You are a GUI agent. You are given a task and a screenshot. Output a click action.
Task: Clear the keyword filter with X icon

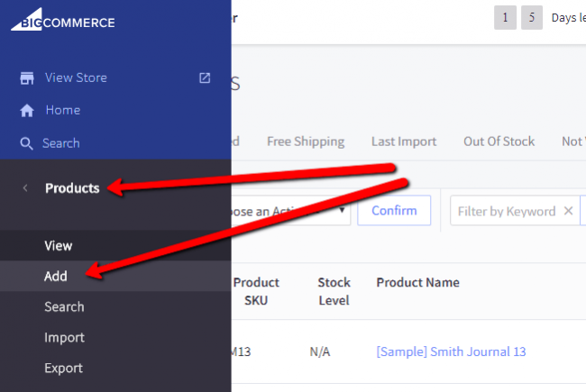[568, 211]
